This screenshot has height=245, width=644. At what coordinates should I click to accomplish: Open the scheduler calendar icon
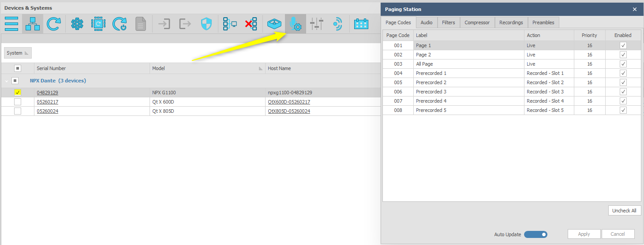(361, 24)
